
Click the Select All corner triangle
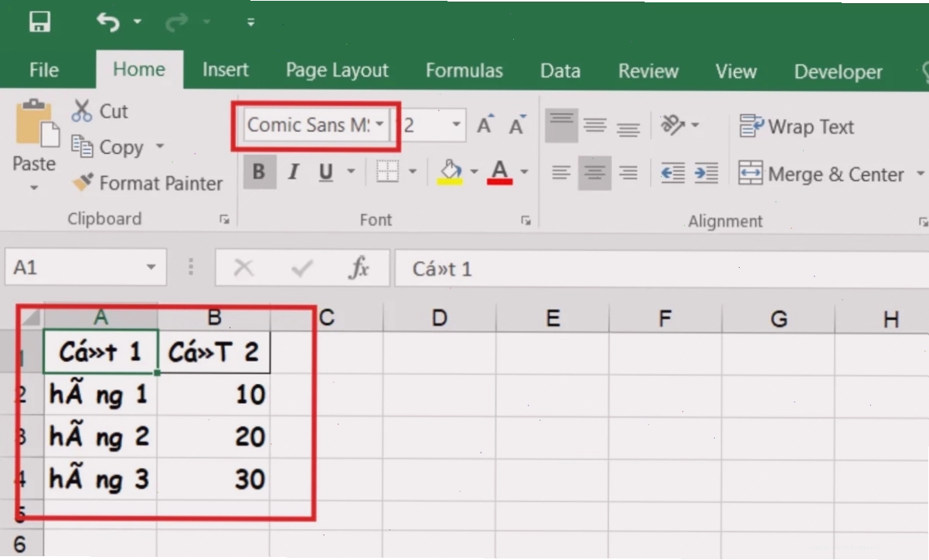tap(29, 317)
